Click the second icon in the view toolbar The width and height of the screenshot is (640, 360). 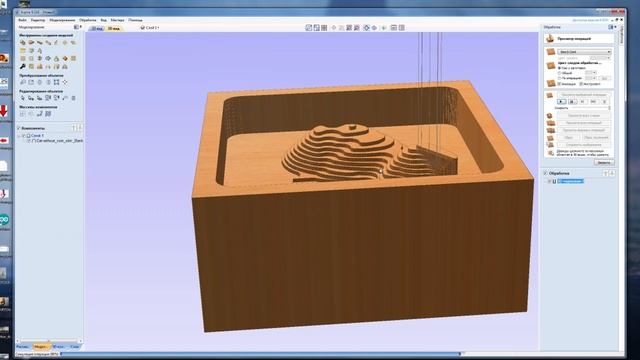[316, 28]
